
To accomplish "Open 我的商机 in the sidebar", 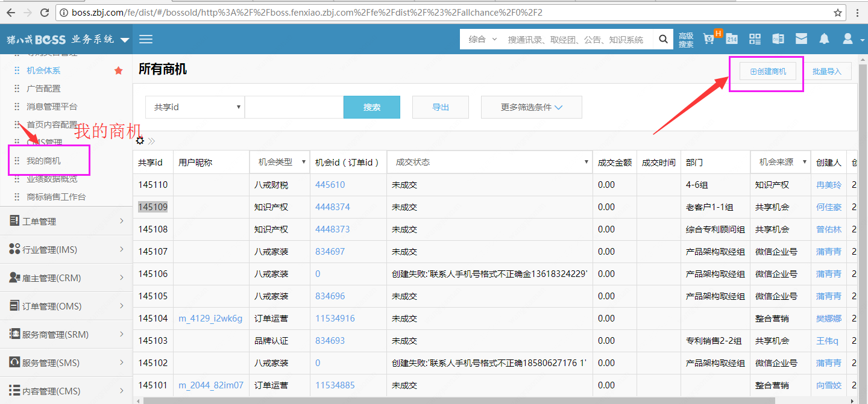I will coord(43,161).
